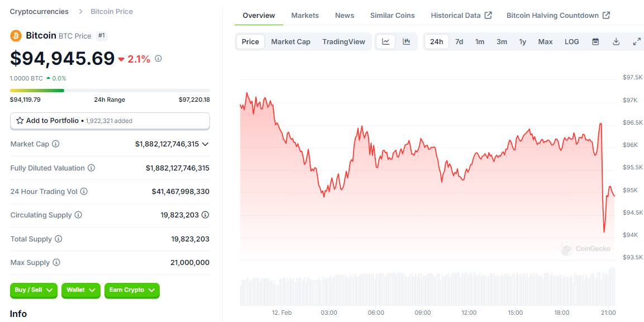This screenshot has width=644, height=322.
Task: Show 24 Hour Trading Vol info icon
Action: [84, 191]
